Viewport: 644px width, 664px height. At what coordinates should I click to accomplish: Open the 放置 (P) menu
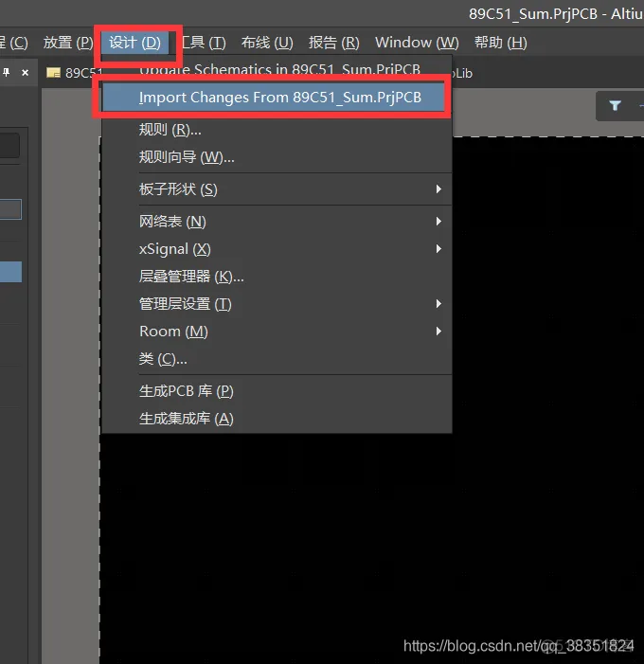tap(68, 43)
